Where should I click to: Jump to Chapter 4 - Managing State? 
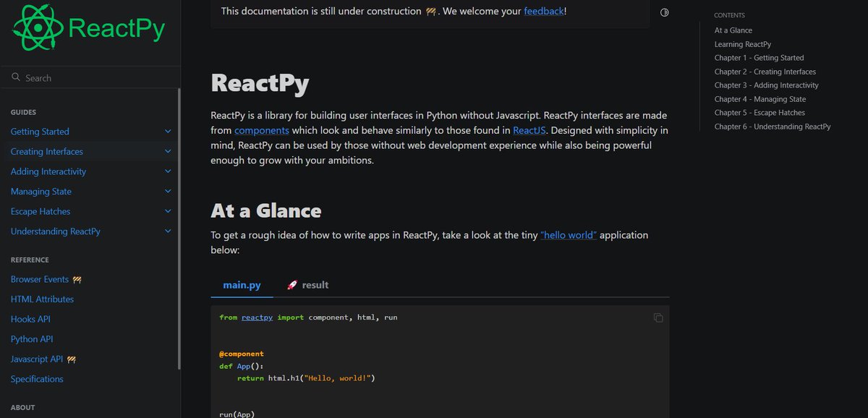pyautogui.click(x=760, y=99)
